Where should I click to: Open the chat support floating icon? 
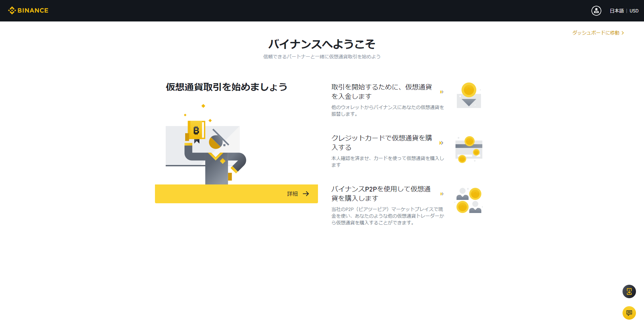coord(629,313)
